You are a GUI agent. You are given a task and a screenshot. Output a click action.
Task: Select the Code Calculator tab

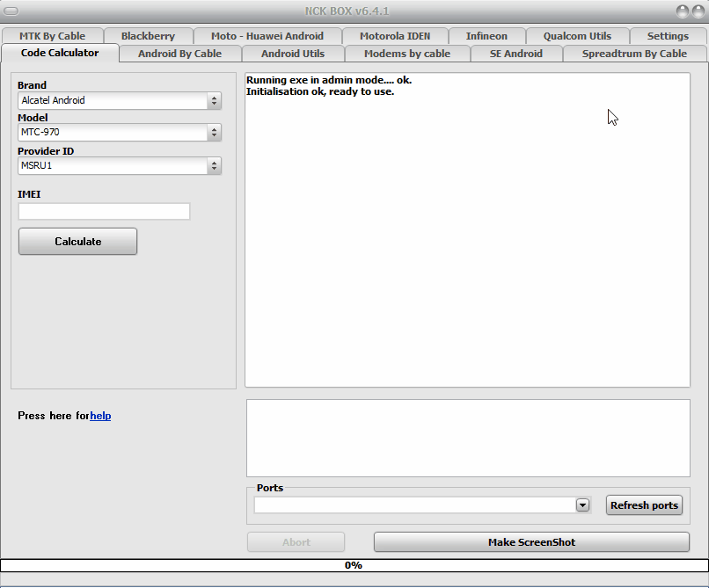[60, 53]
